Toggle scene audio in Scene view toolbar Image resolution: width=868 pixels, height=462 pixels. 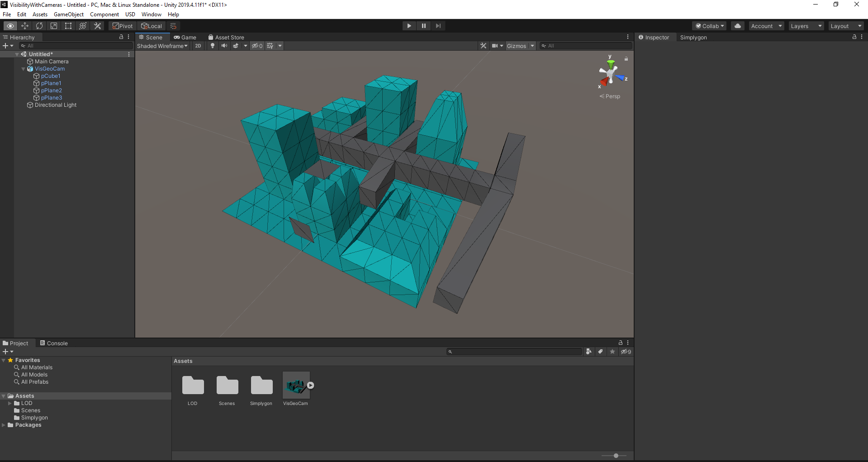click(224, 46)
